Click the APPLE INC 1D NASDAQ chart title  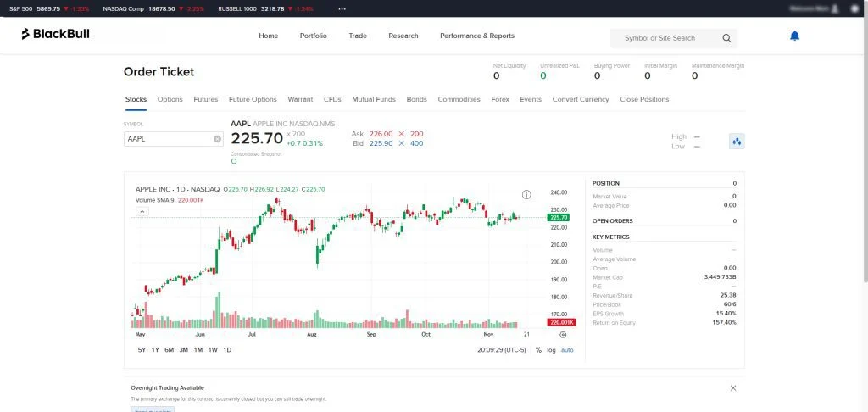178,189
